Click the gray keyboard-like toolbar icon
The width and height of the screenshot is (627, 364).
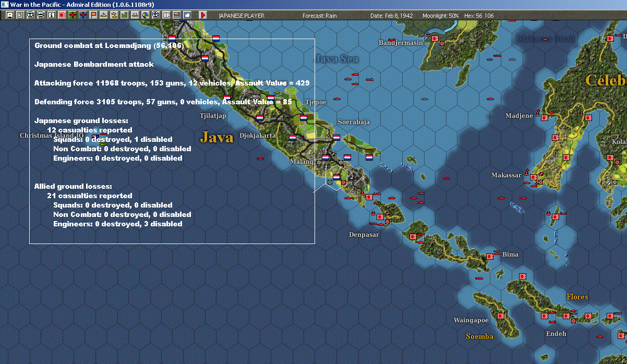click(176, 15)
